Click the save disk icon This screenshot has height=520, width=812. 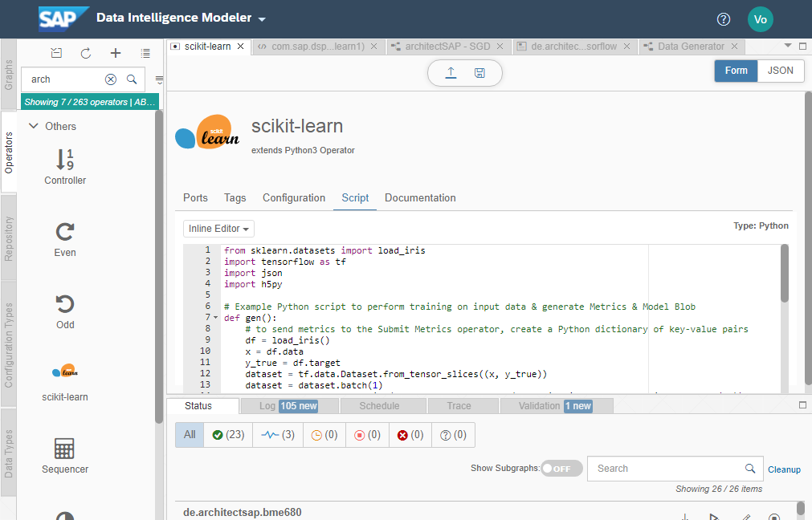pos(479,73)
